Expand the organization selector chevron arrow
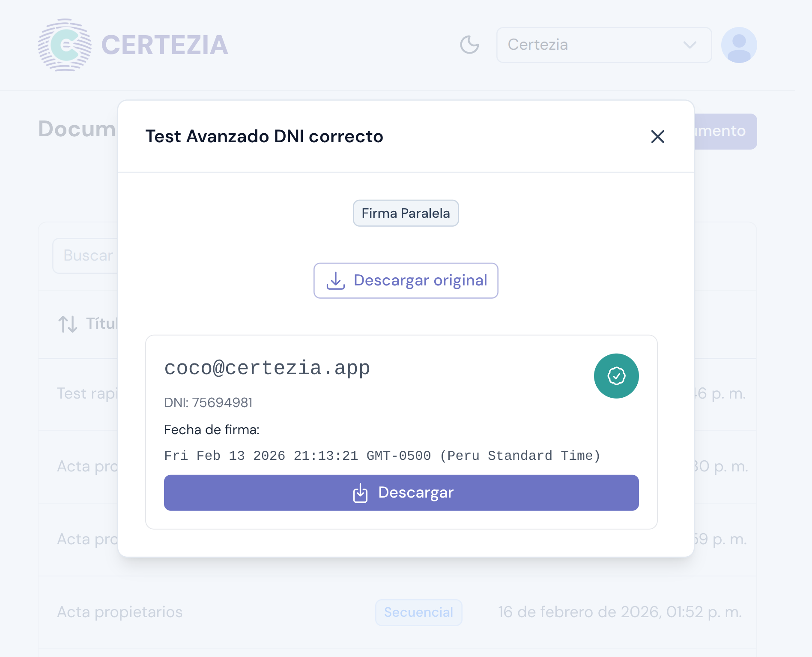The width and height of the screenshot is (812, 657). pos(690,45)
